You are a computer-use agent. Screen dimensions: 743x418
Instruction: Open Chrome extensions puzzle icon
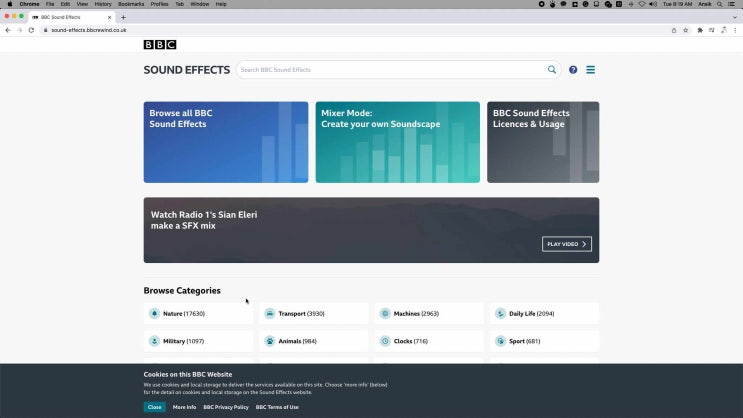[x=700, y=30]
